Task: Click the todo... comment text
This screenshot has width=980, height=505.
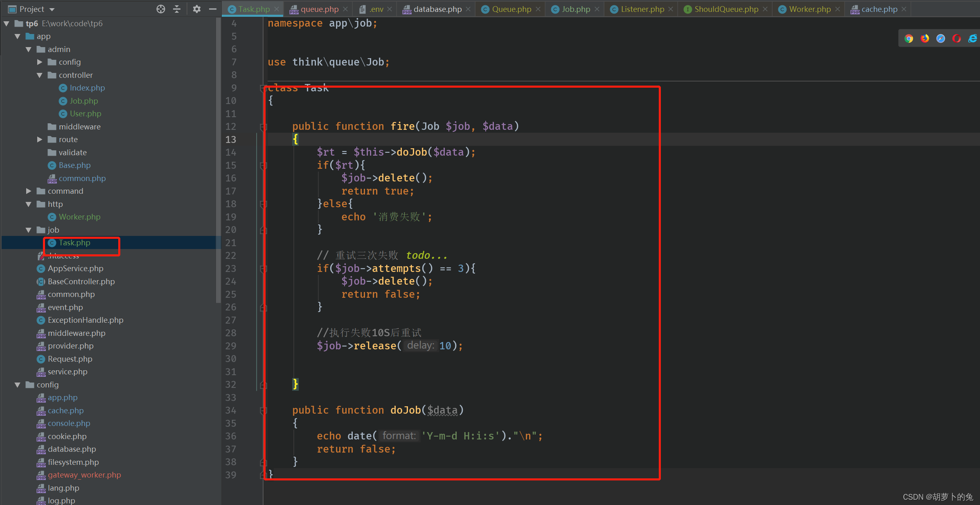Action: 426,256
